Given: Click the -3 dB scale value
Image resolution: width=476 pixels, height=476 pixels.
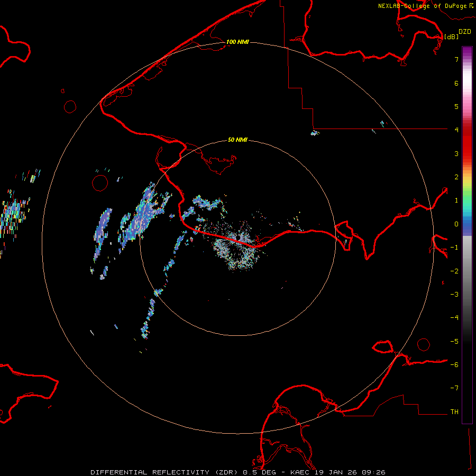Looking at the screenshot, I should tap(454, 295).
